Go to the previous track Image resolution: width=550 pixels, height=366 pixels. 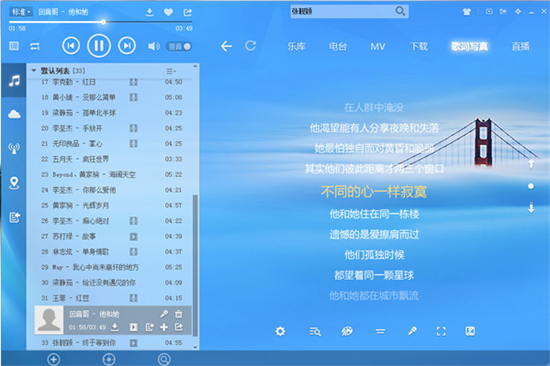(x=71, y=46)
